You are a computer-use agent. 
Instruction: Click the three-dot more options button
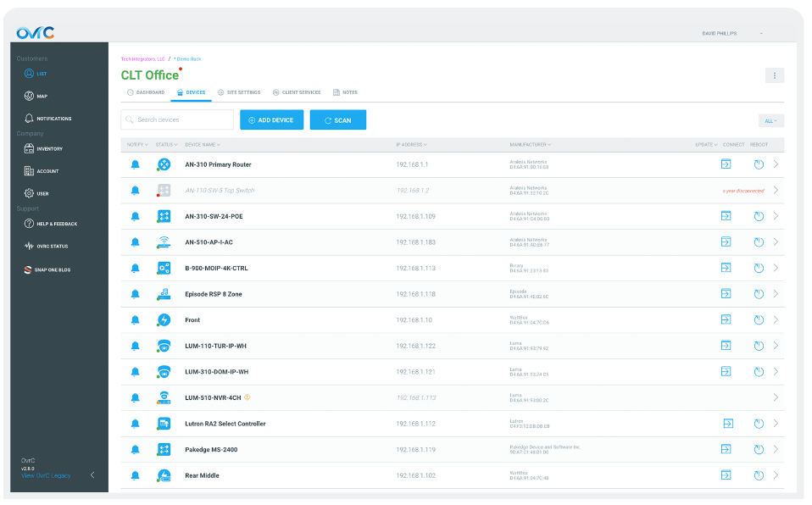point(774,75)
